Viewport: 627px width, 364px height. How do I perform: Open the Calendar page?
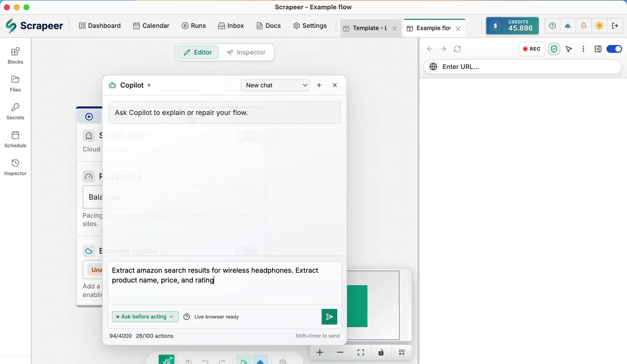[151, 26]
